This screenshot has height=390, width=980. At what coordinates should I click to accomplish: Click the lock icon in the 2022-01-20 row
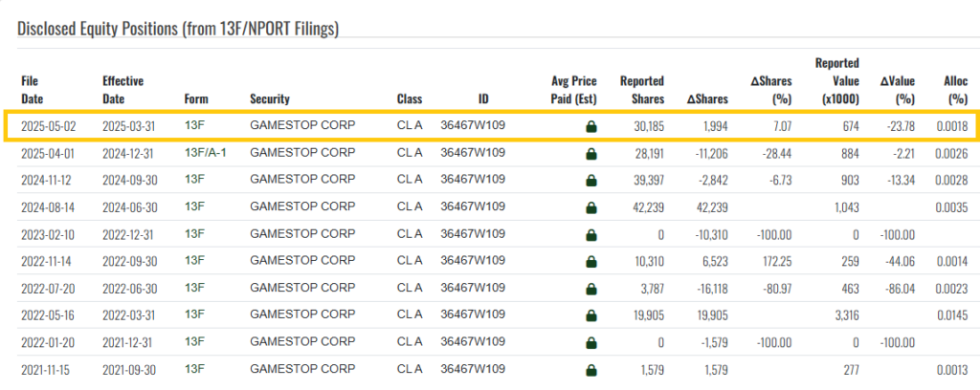point(590,343)
